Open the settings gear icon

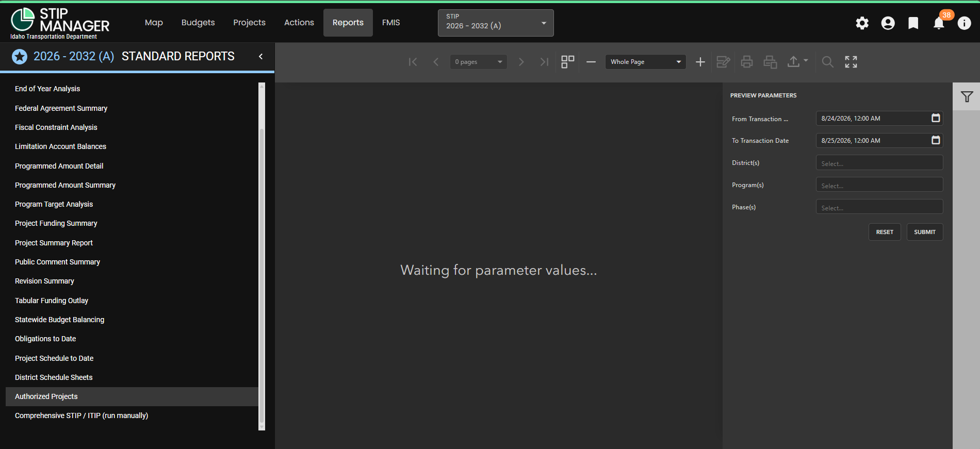click(862, 23)
